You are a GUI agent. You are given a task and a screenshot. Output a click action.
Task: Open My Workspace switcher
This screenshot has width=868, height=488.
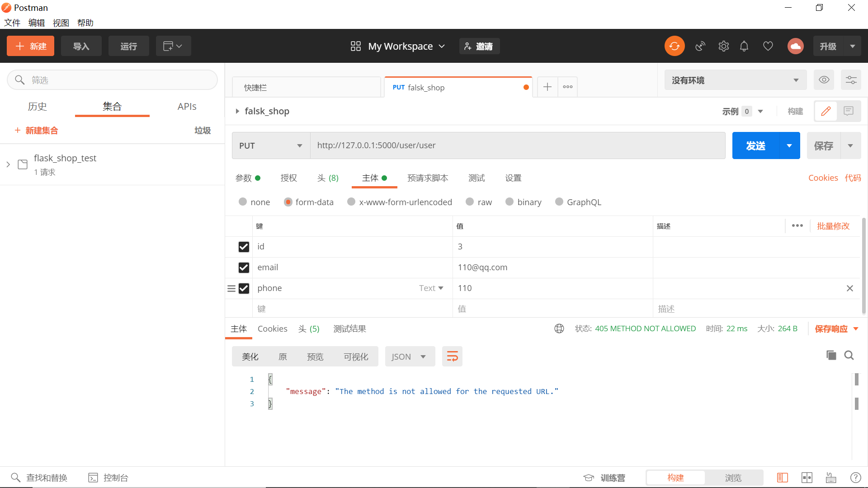[x=398, y=46]
